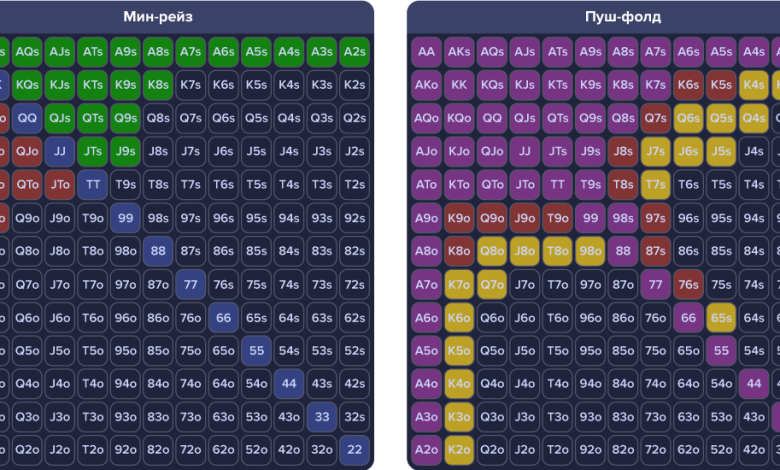Select yellow T7s cell in Пуш-фолд chart
Image resolution: width=780 pixels, height=470 pixels.
(655, 184)
